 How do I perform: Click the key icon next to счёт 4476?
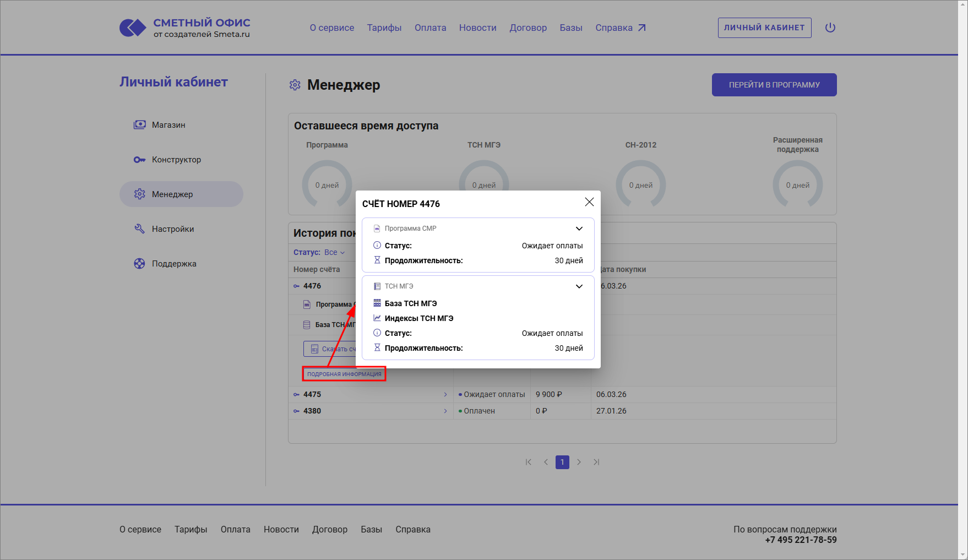295,286
